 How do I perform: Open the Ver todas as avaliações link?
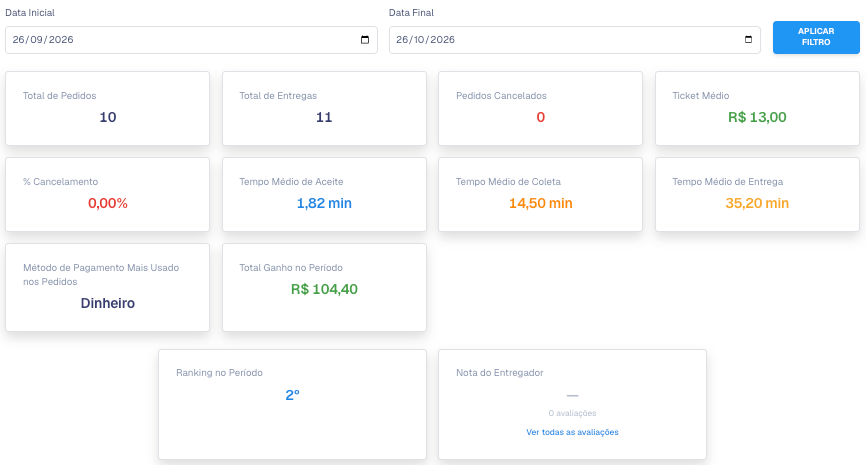[572, 432]
